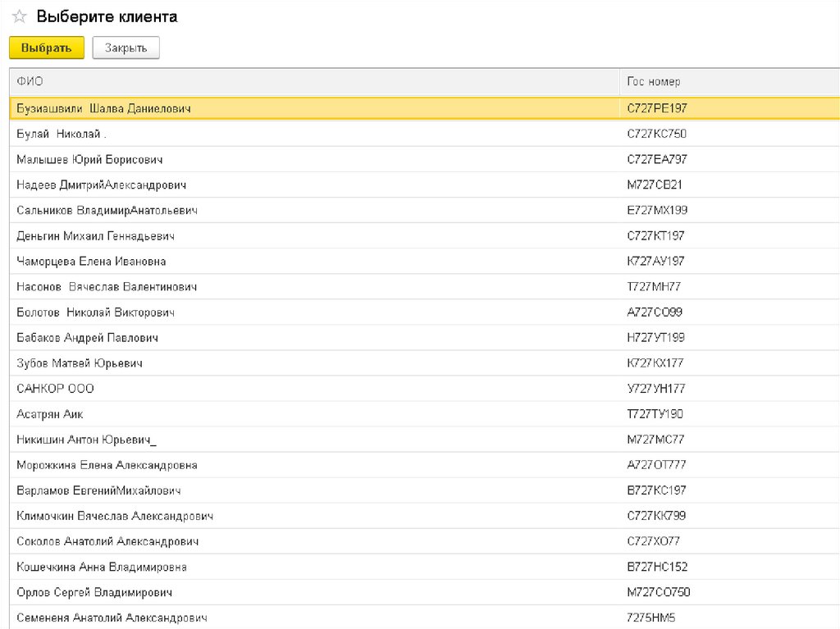840x629 pixels.
Task: Select client Бузиашвили Шалва Даниелович
Action: coord(103,108)
